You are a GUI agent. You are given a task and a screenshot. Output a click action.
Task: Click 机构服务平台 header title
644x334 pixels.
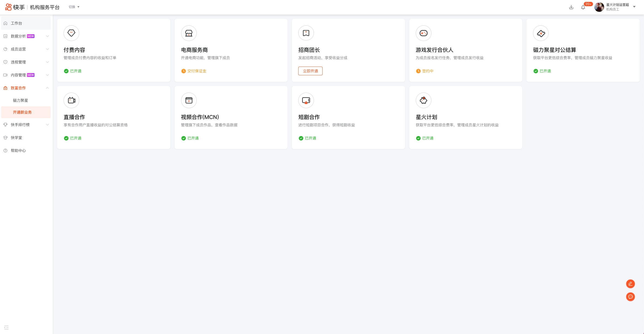click(45, 7)
